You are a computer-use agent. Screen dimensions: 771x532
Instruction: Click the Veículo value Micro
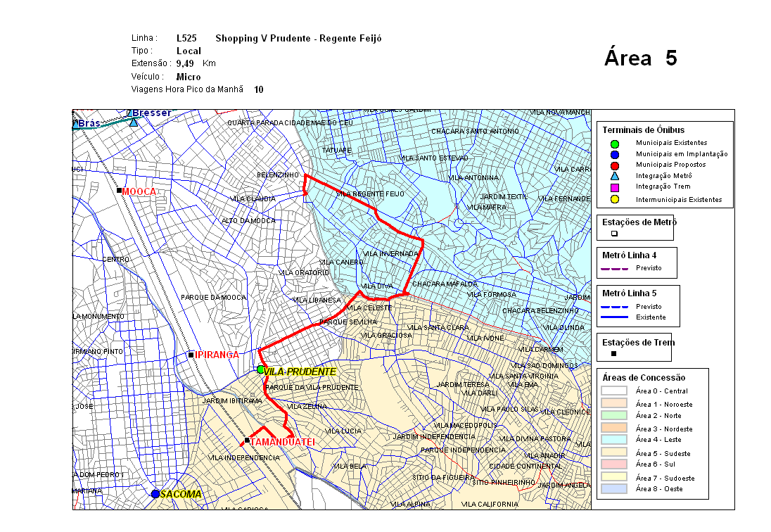click(189, 77)
